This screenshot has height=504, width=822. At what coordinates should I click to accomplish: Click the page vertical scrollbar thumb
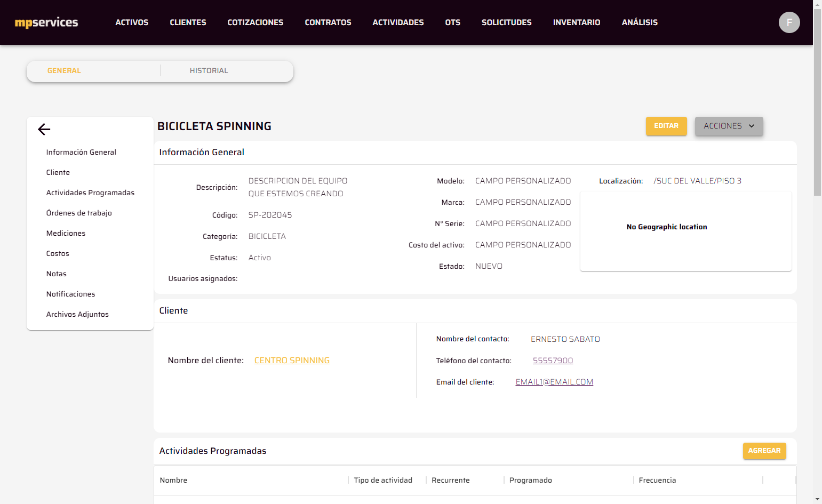(817, 102)
